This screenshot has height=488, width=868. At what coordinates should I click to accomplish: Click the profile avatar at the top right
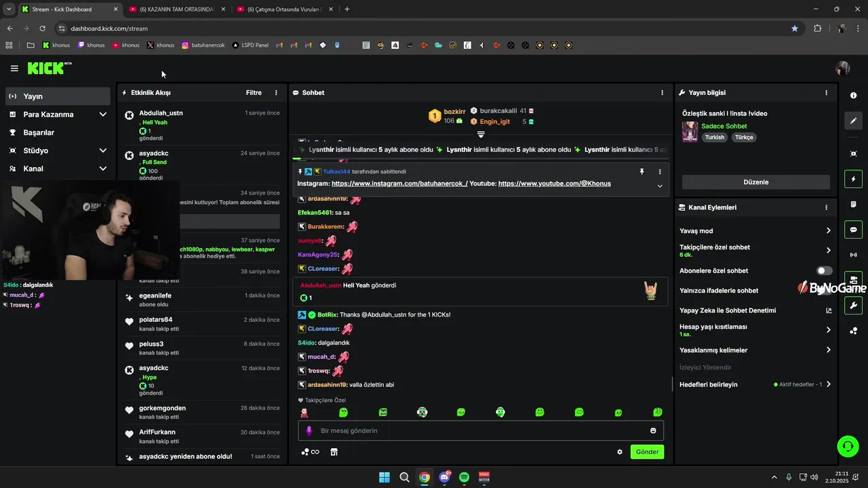[843, 68]
